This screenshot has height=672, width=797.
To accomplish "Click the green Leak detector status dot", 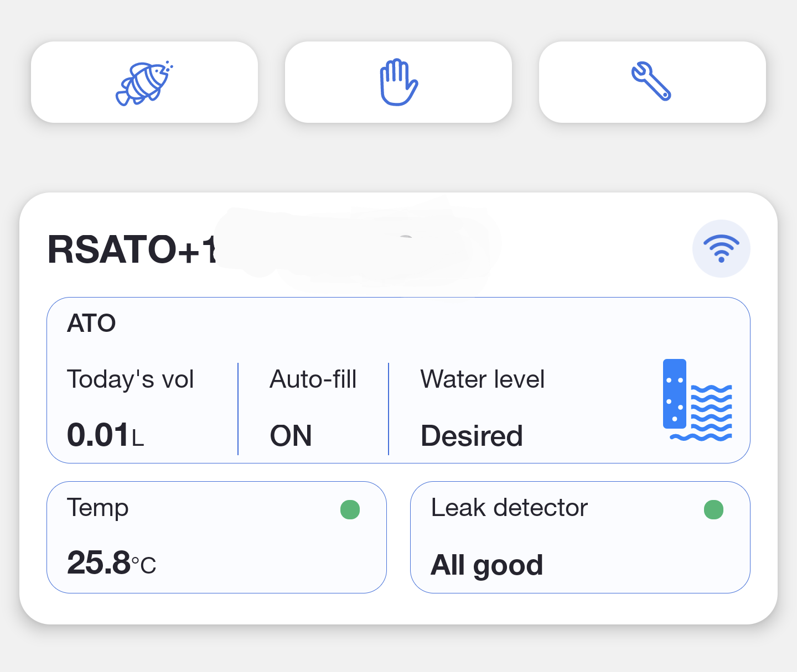I will pos(713,509).
